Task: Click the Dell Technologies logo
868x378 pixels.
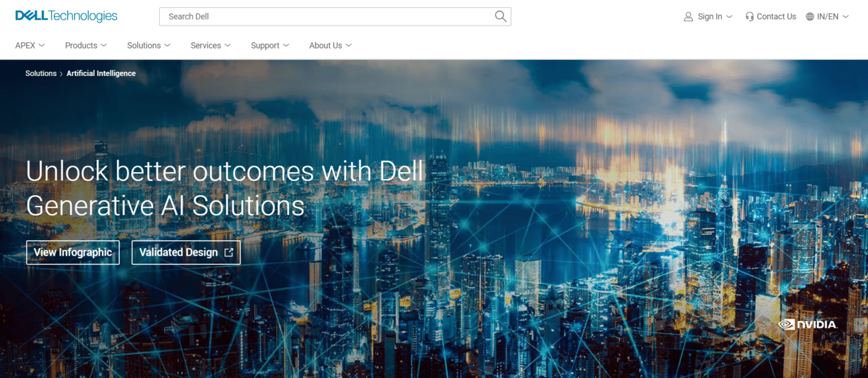Action: 67,16
